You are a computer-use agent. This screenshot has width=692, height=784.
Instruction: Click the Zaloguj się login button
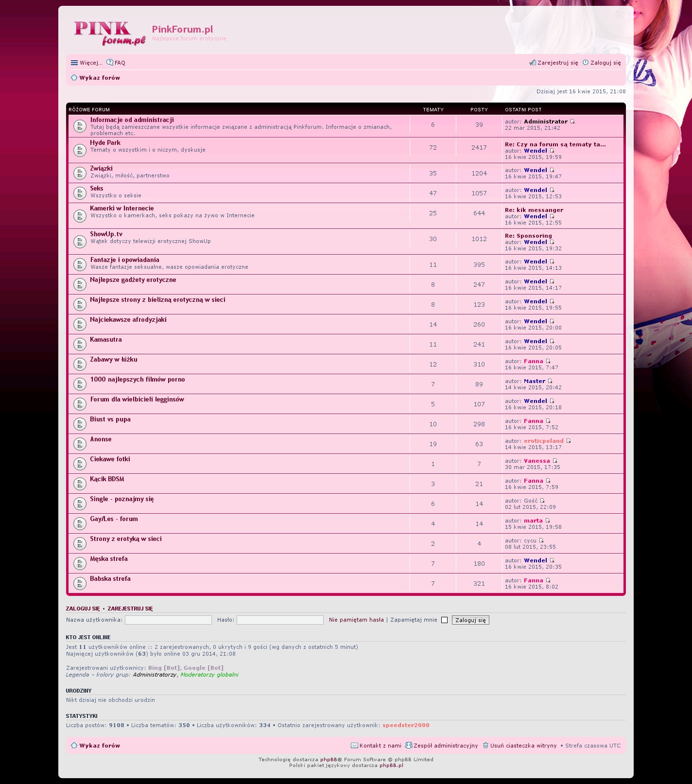click(x=470, y=620)
